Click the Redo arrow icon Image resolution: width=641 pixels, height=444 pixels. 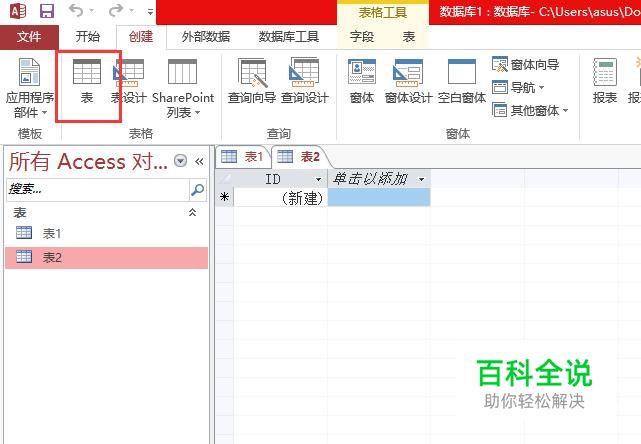tap(116, 10)
